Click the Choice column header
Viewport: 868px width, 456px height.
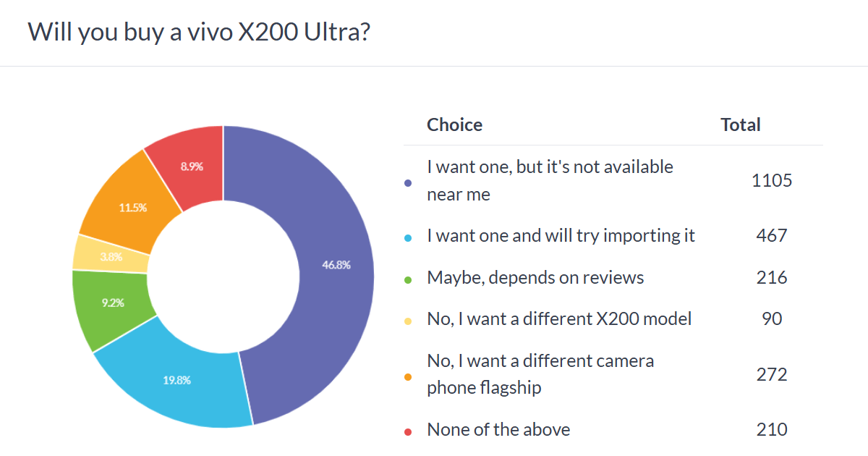(x=454, y=124)
